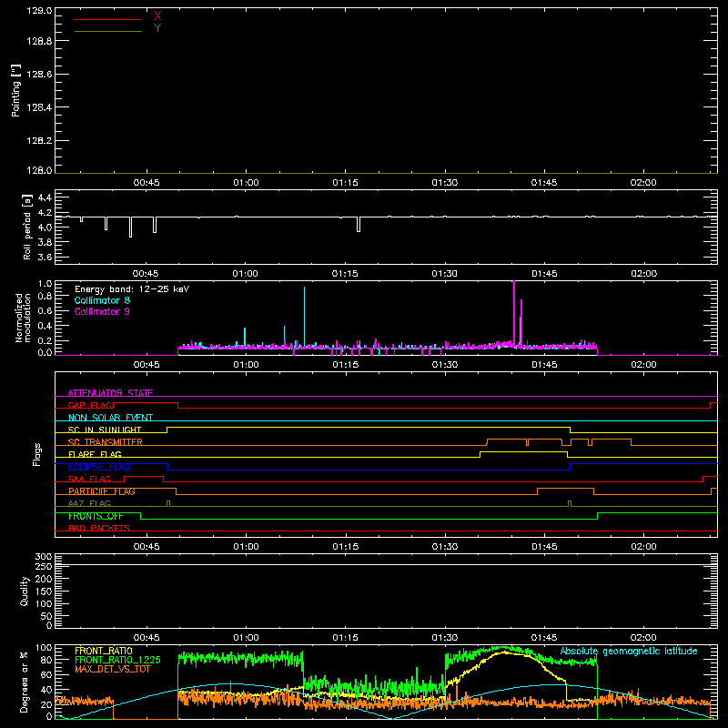
Task: Click the olive Y legend line sample
Action: 108,32
